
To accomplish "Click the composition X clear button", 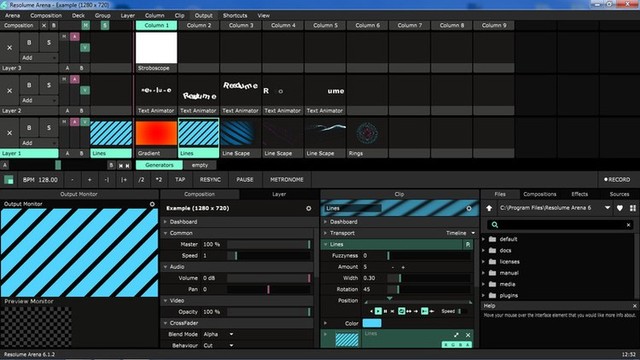I will point(44,25).
